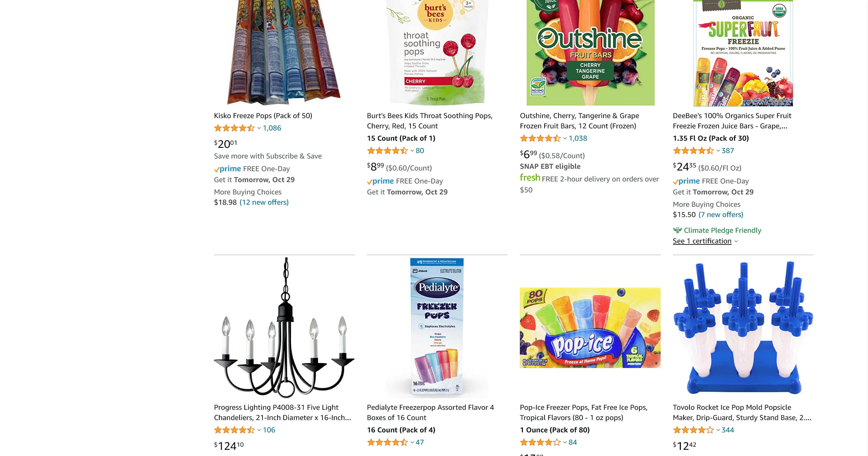Open DeeBee's Organics Super Fruit Freezie title

(x=732, y=121)
